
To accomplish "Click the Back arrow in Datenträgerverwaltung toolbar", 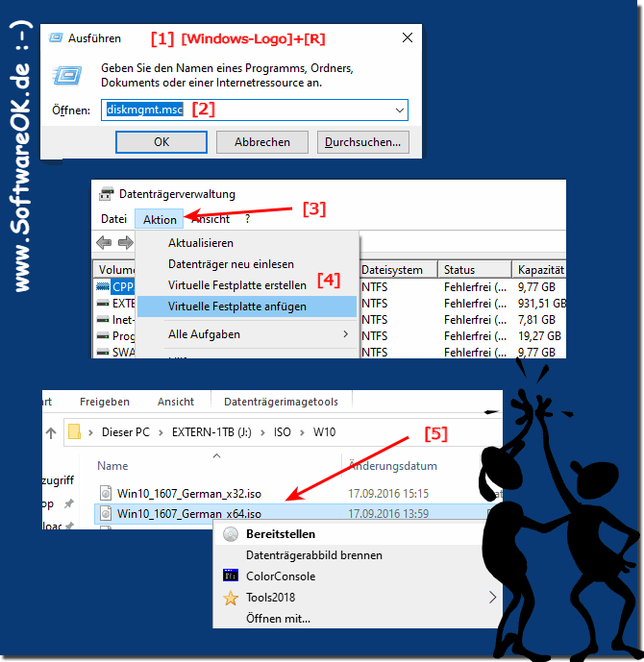I will (x=104, y=242).
